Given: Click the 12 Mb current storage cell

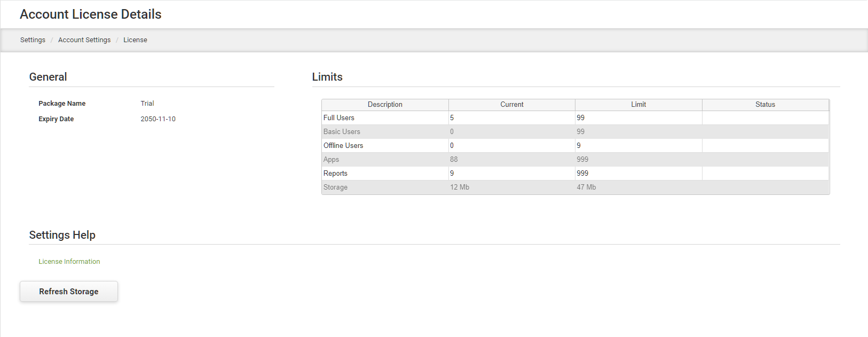Looking at the screenshot, I should pos(460,187).
